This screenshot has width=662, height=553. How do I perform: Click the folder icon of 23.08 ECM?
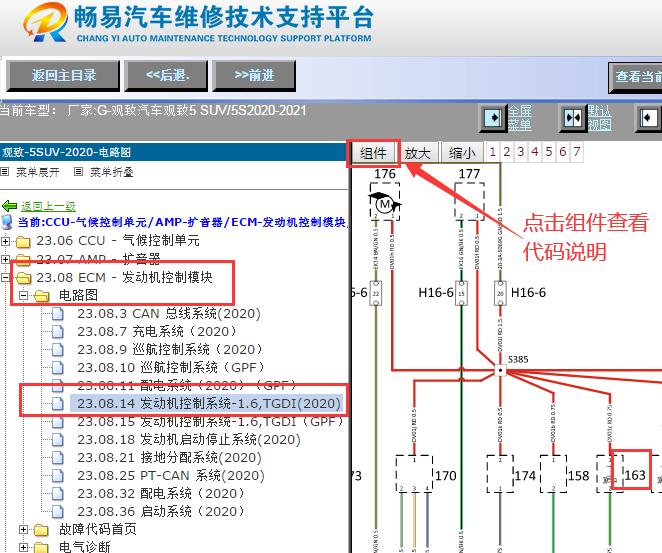tap(23, 278)
